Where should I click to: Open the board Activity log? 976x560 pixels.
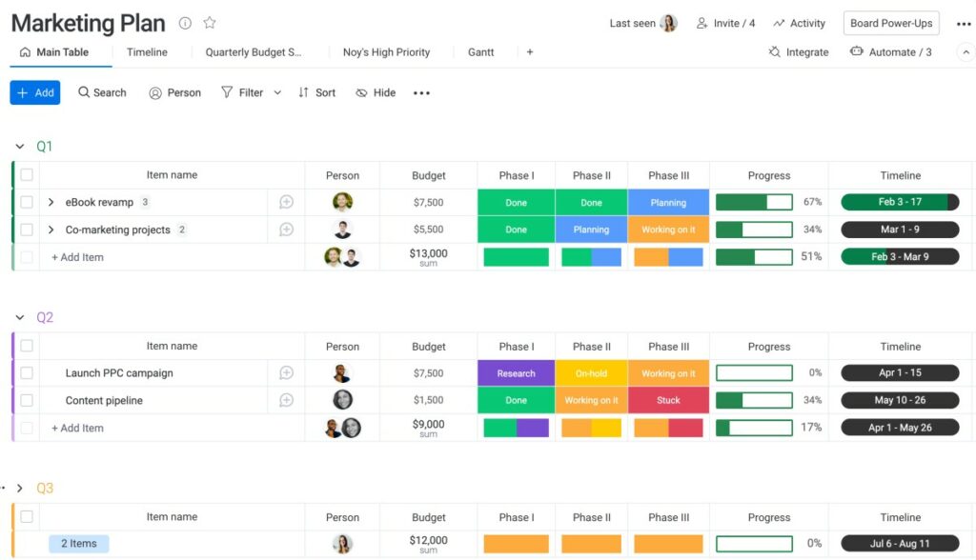click(799, 24)
